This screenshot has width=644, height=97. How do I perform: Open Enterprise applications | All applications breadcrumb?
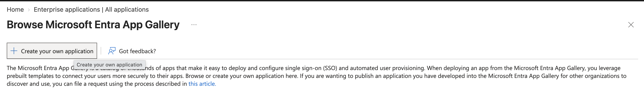click(x=91, y=9)
